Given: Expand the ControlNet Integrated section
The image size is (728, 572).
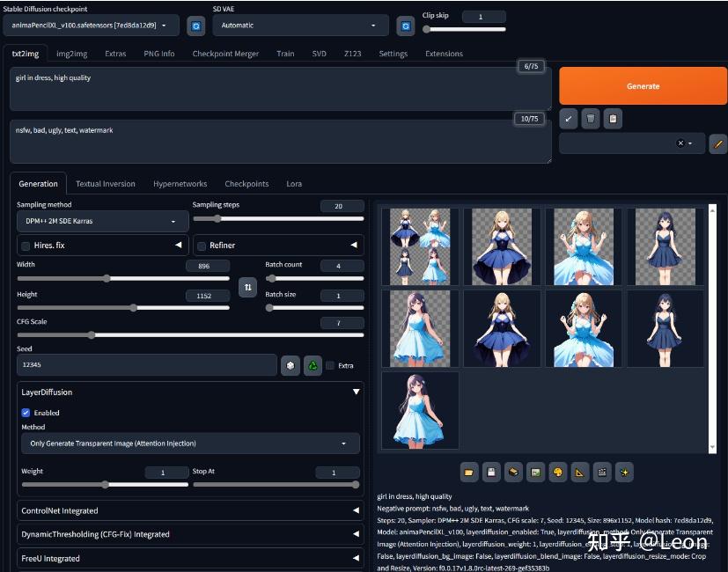Looking at the screenshot, I should [x=190, y=510].
